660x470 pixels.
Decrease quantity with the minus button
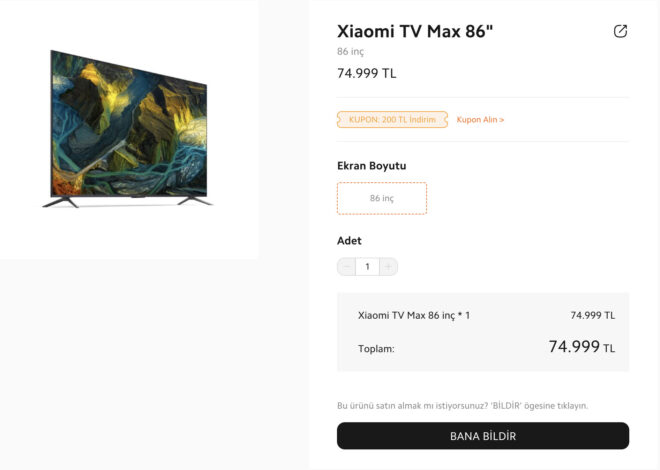point(347,266)
